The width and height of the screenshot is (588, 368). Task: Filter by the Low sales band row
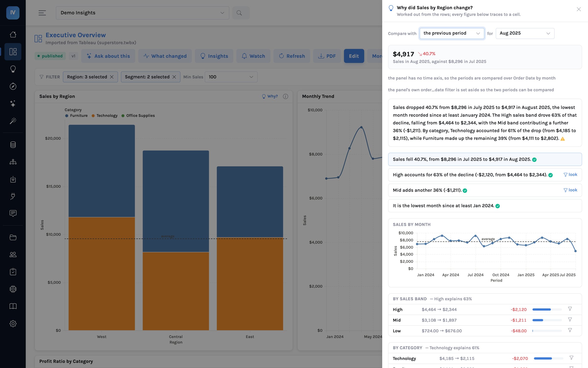(570, 330)
